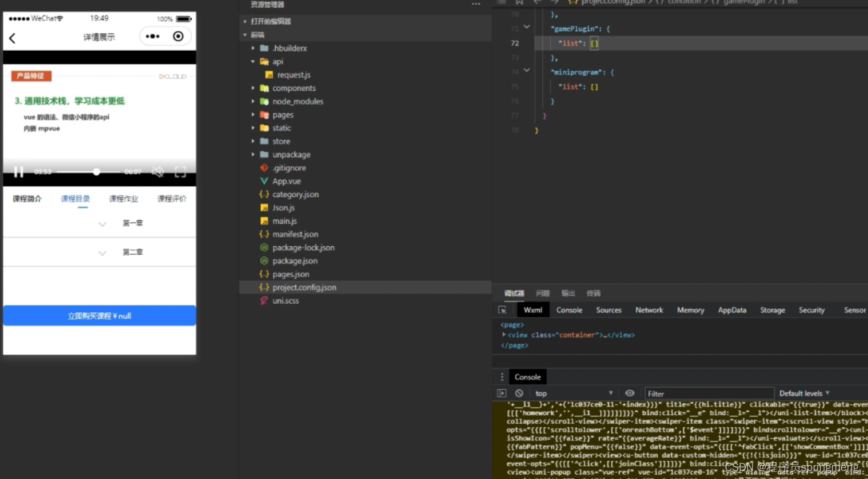Open mini program three-dot menu capsule
Screen dimensions: 868x479
(x=153, y=36)
